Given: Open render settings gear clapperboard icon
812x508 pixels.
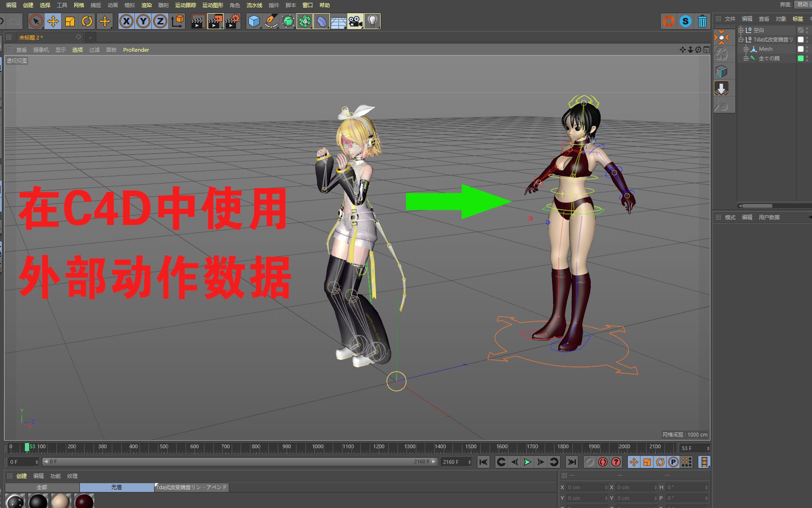Looking at the screenshot, I should pyautogui.click(x=232, y=21).
